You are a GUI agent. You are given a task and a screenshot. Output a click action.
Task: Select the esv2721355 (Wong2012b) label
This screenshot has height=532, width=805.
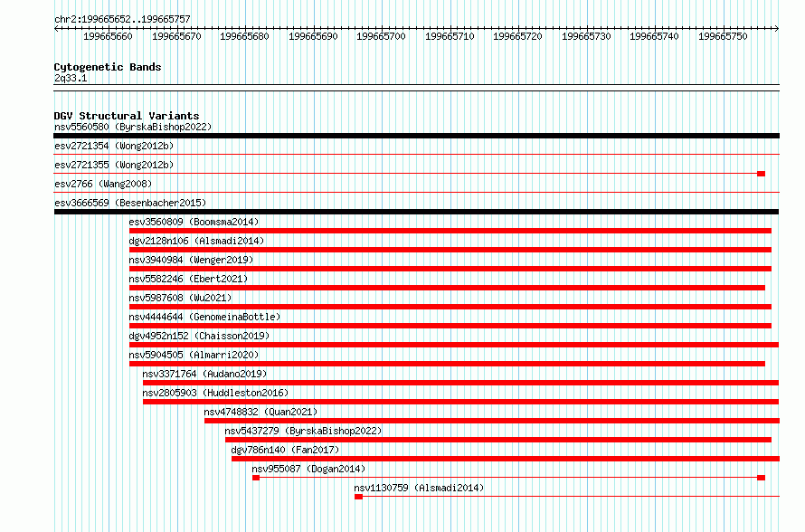(x=114, y=165)
